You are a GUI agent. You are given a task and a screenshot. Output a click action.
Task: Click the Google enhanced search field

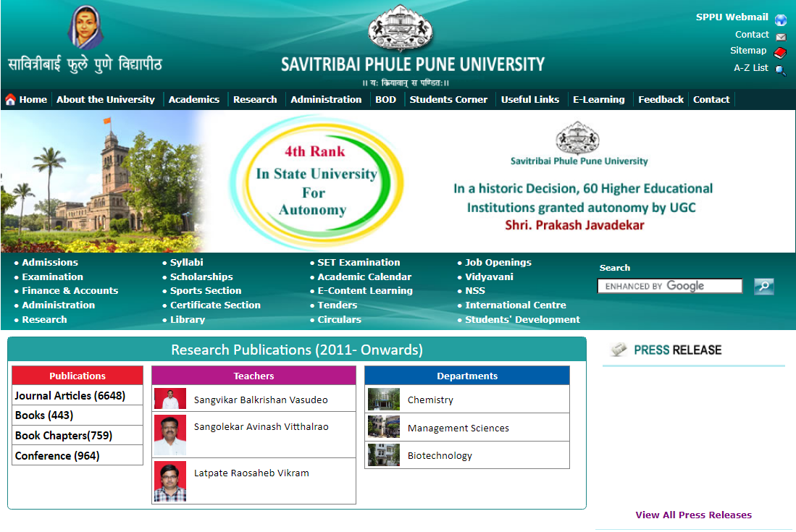click(669, 285)
